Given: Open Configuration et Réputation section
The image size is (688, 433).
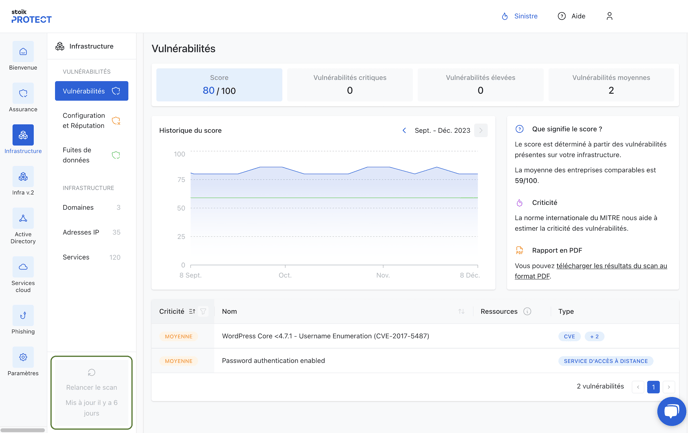Looking at the screenshot, I should click(91, 121).
